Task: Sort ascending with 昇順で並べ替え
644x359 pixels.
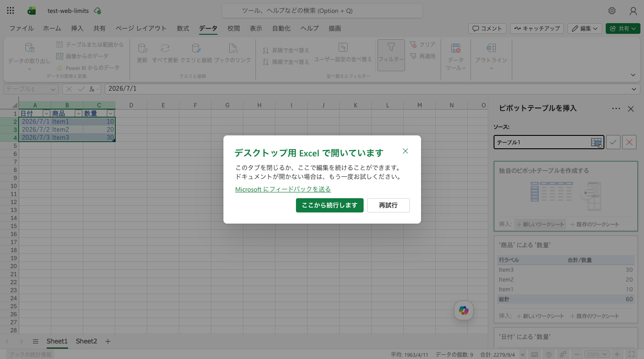Action: (x=286, y=50)
